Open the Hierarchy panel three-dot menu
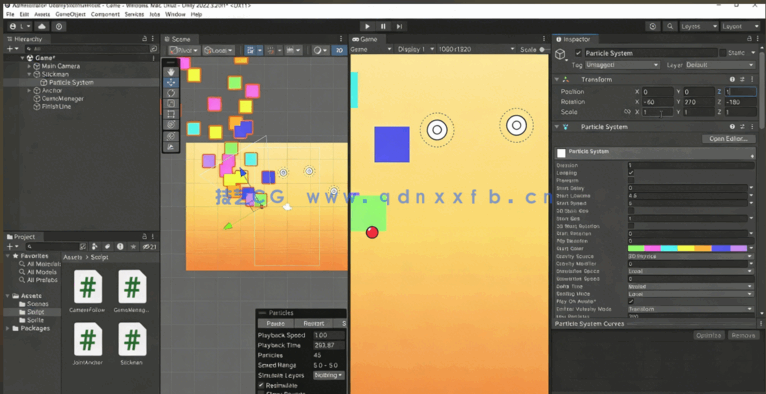The height and width of the screenshot is (394, 766). point(154,39)
